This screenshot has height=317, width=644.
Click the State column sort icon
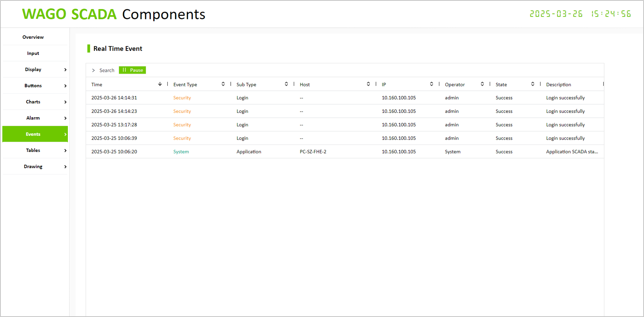pos(532,84)
